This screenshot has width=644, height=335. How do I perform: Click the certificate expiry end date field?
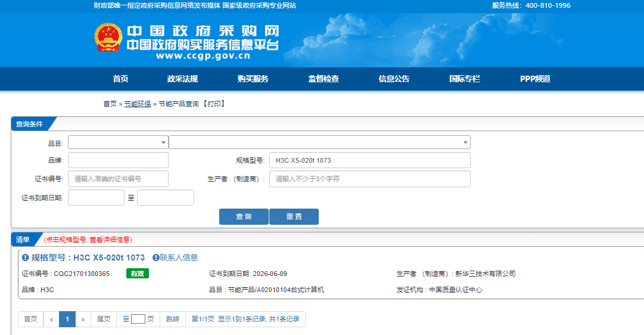(166, 198)
